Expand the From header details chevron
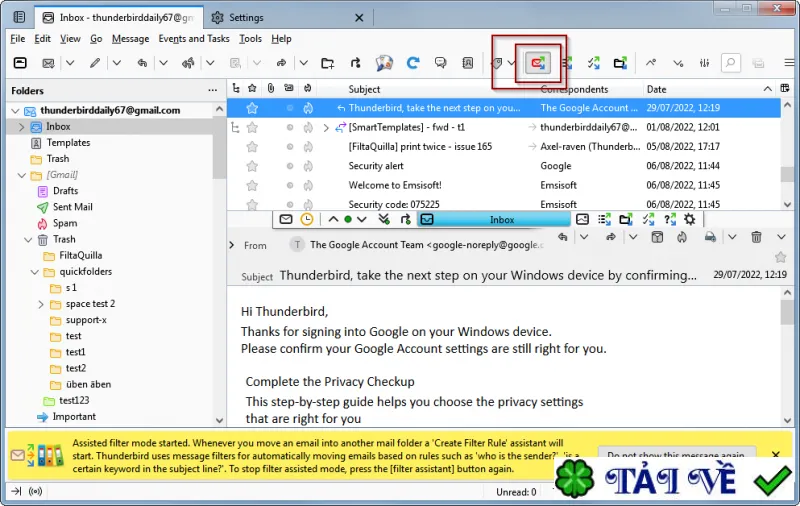The width and height of the screenshot is (800, 506). (x=232, y=245)
